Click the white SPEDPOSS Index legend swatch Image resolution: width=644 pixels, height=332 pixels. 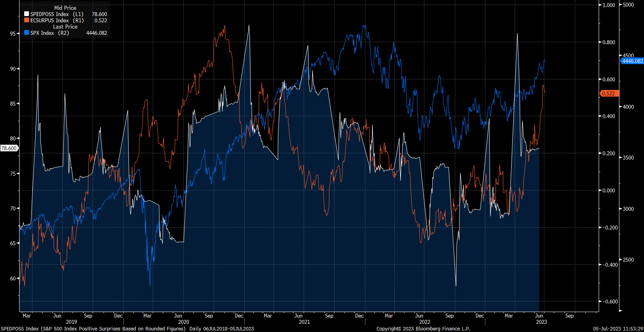tap(27, 14)
